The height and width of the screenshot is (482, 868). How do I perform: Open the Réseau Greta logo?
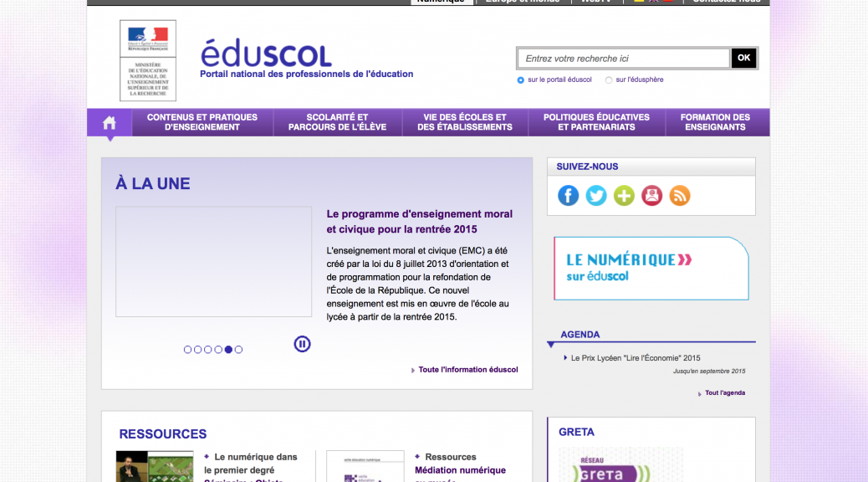tap(620, 465)
